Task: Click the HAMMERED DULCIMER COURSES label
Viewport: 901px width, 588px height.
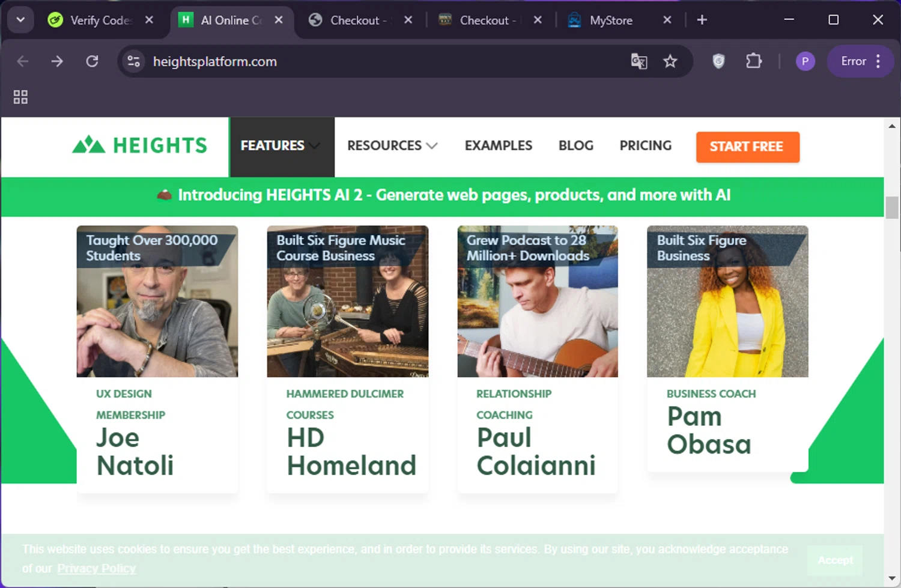Action: 345,404
